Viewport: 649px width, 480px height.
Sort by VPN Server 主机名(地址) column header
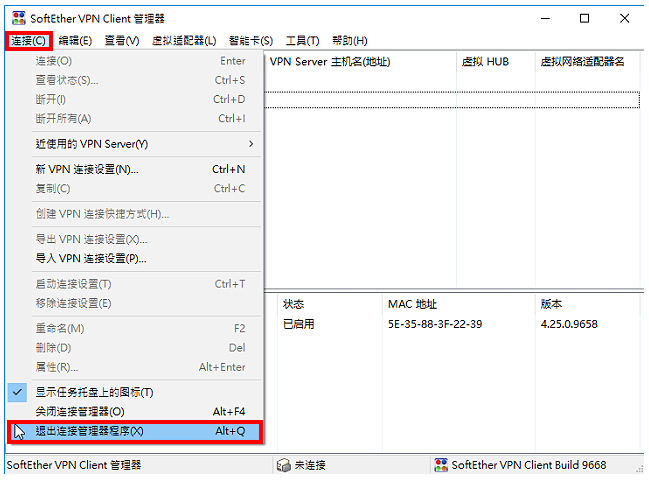coord(360,62)
